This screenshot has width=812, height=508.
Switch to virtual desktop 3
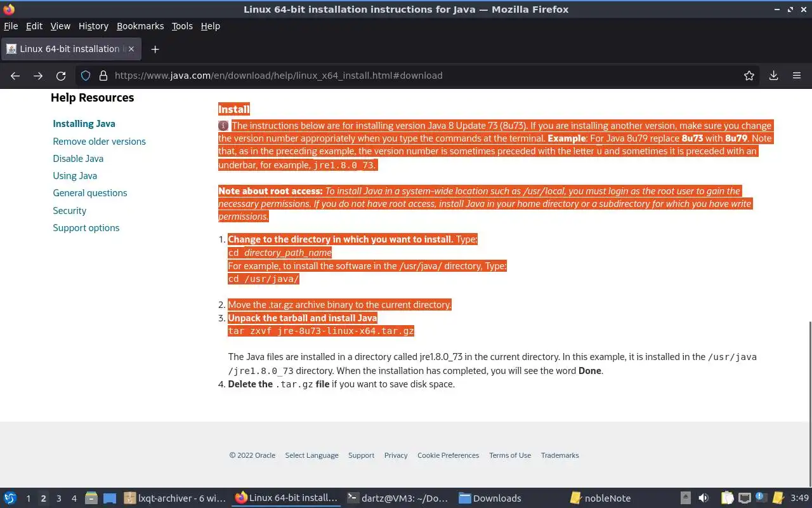click(59, 498)
